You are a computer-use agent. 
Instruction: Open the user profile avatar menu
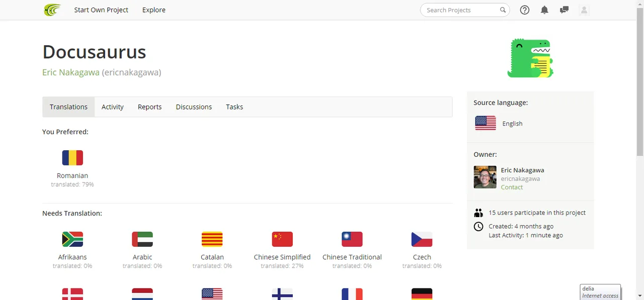(x=584, y=10)
